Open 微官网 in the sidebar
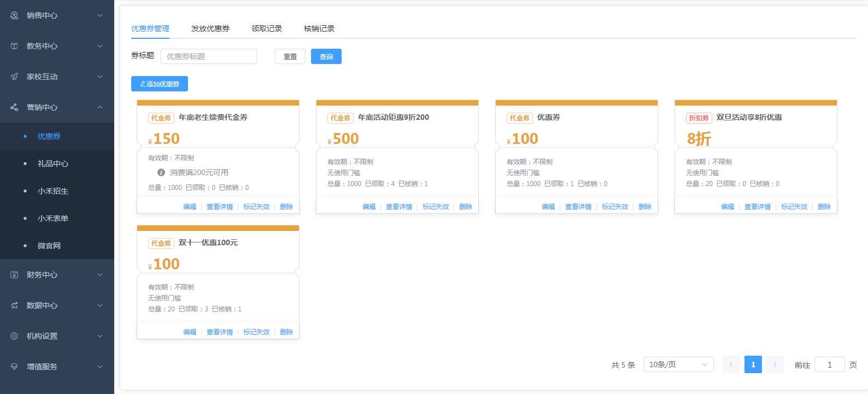The height and width of the screenshot is (394, 868). (57, 246)
